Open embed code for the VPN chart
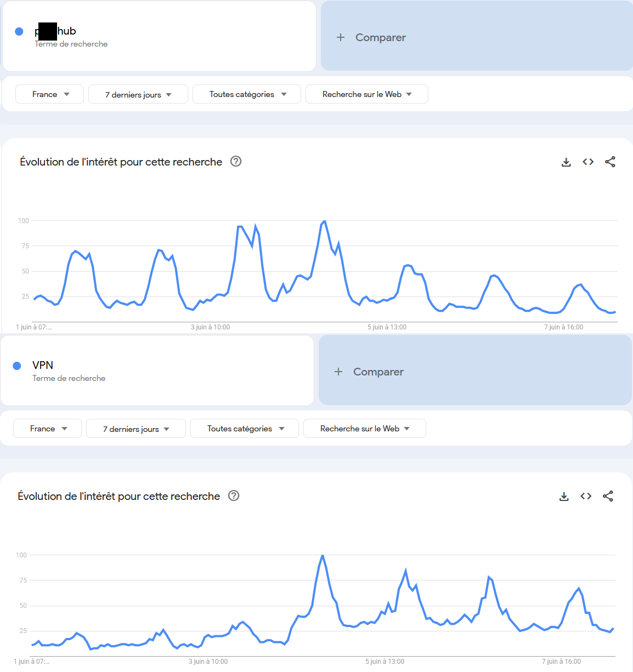Image resolution: width=633 pixels, height=672 pixels. (586, 496)
